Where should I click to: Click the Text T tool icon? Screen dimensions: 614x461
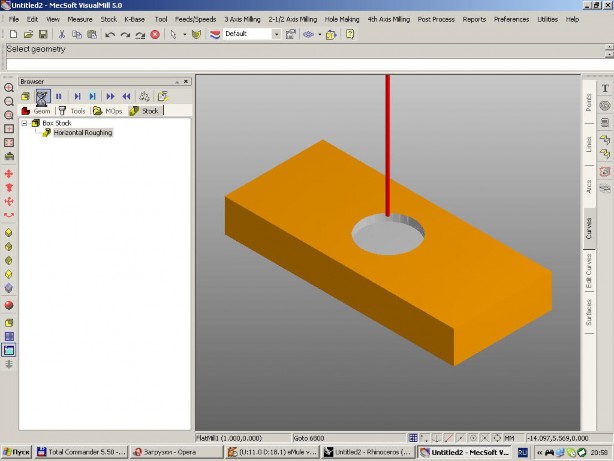tap(605, 88)
